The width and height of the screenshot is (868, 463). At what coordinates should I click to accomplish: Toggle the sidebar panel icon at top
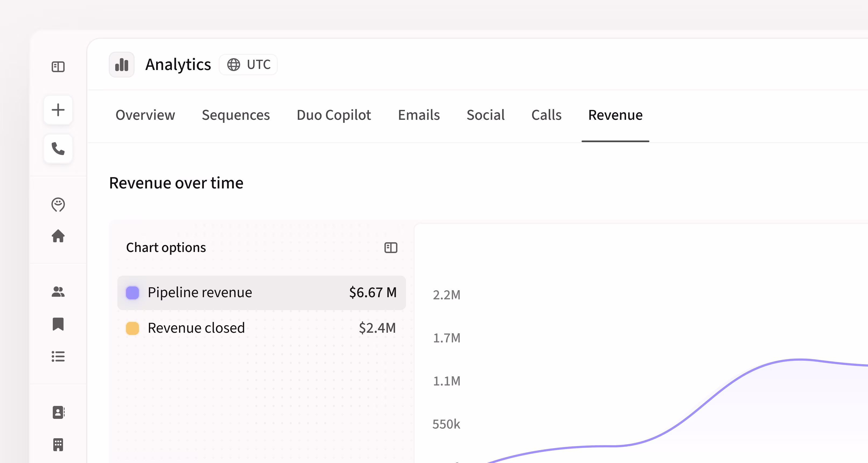point(58,67)
